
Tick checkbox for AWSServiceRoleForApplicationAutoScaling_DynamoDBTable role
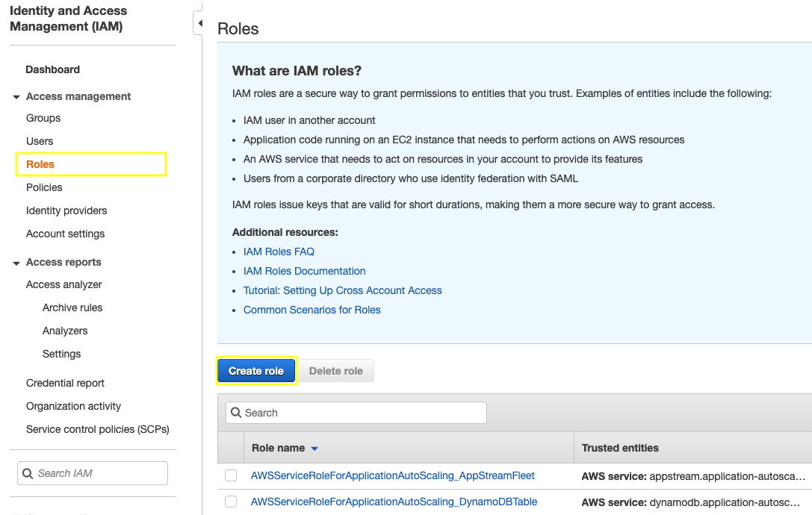point(231,502)
